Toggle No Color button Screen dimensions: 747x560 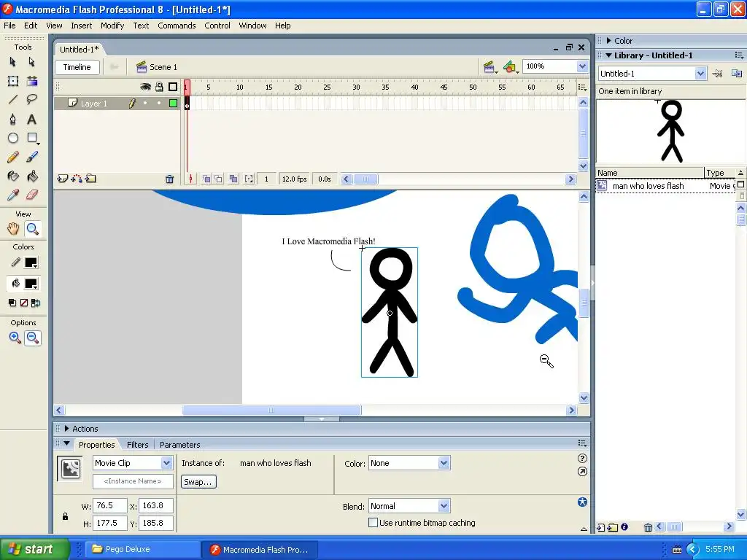click(x=24, y=303)
